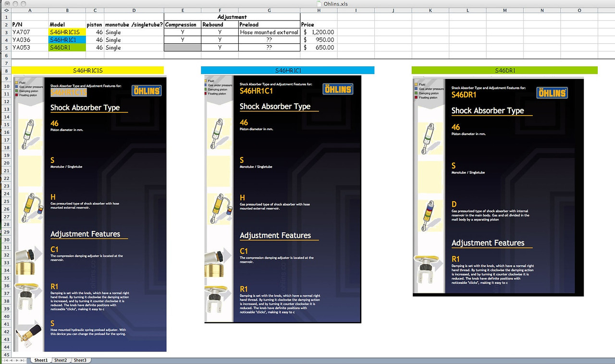Select the green S46DR1 model cell in row 5
615x364 pixels.
(x=67, y=48)
